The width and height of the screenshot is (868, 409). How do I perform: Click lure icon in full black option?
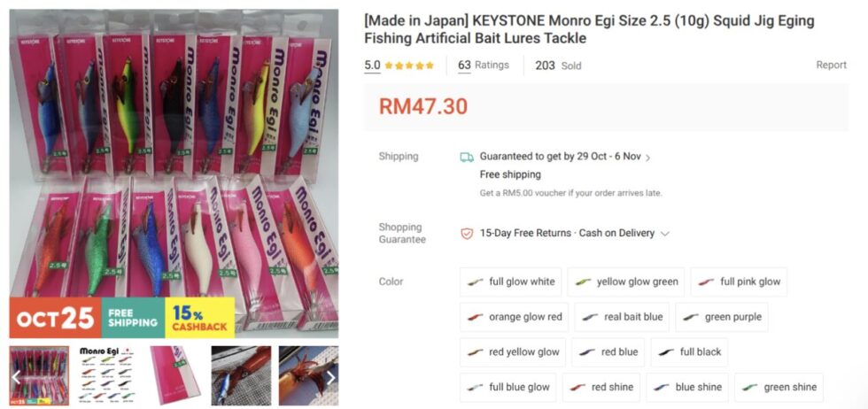click(x=666, y=352)
